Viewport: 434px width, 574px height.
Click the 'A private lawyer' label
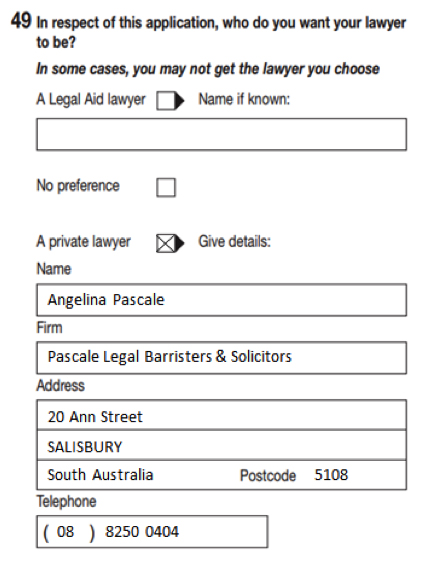coord(83,242)
